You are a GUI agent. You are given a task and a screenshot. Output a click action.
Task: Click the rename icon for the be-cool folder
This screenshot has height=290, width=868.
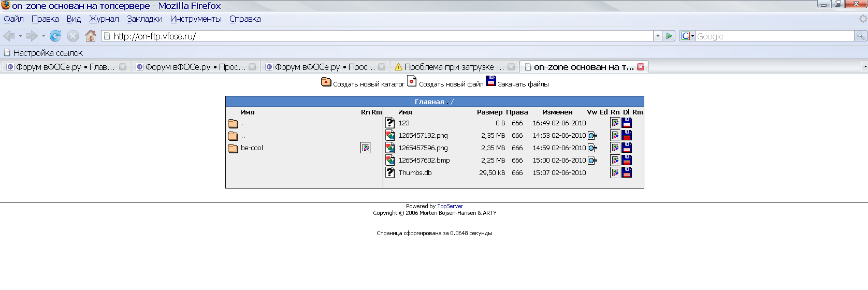coord(366,148)
